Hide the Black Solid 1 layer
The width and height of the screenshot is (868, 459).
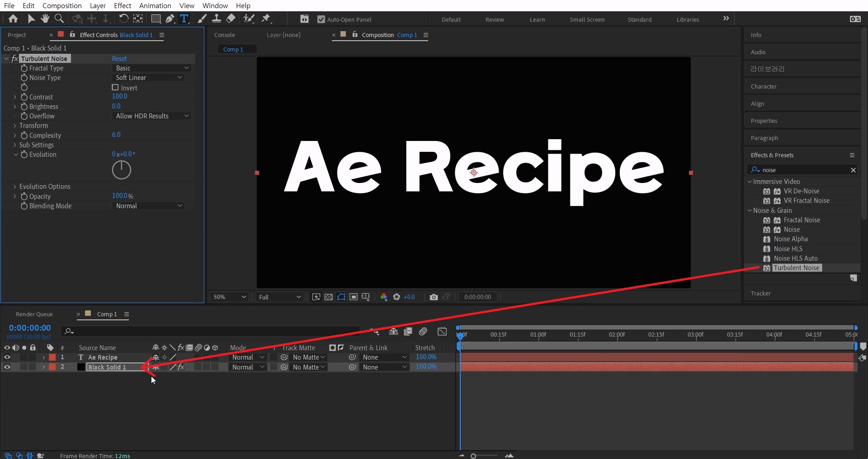pyautogui.click(x=7, y=367)
